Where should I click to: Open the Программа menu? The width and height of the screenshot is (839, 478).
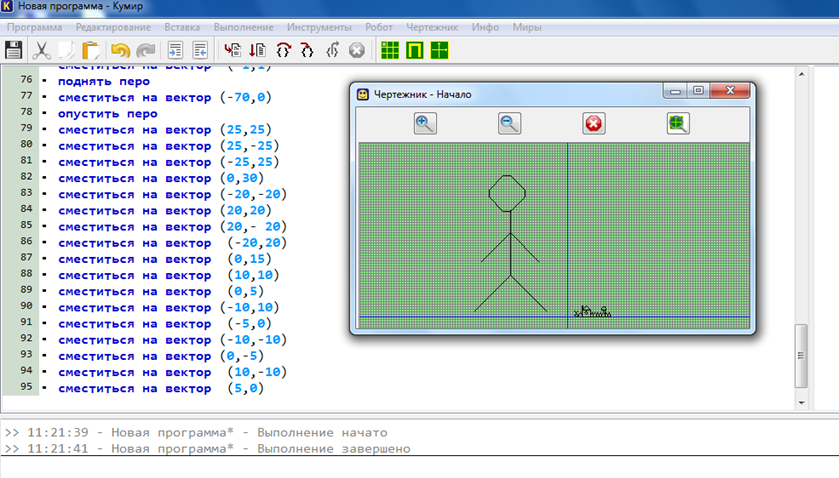pos(34,27)
